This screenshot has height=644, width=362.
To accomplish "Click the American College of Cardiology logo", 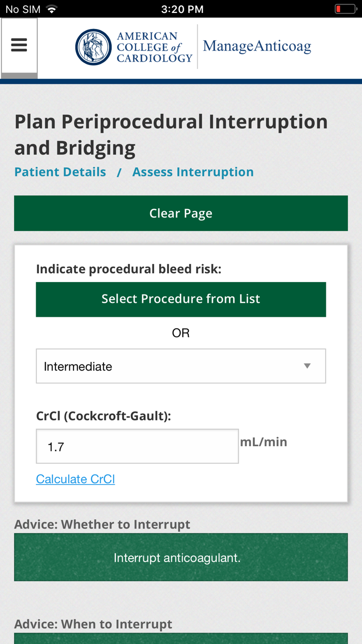I will (93, 46).
